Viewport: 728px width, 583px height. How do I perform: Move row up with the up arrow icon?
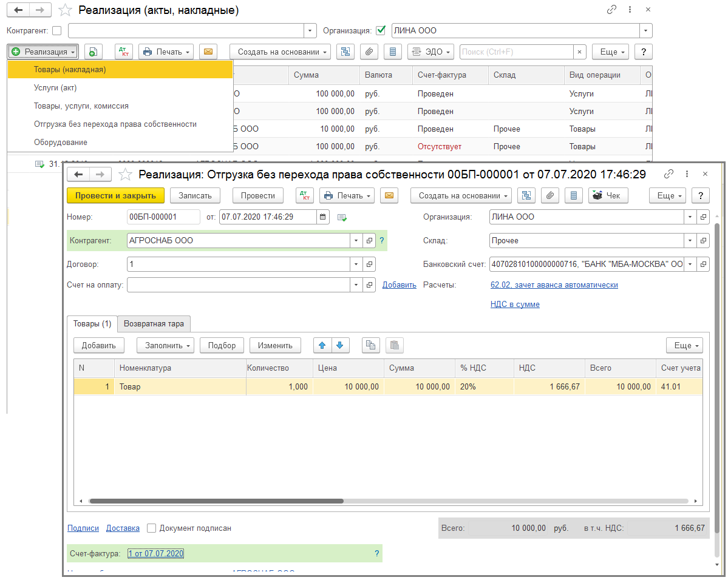(322, 345)
